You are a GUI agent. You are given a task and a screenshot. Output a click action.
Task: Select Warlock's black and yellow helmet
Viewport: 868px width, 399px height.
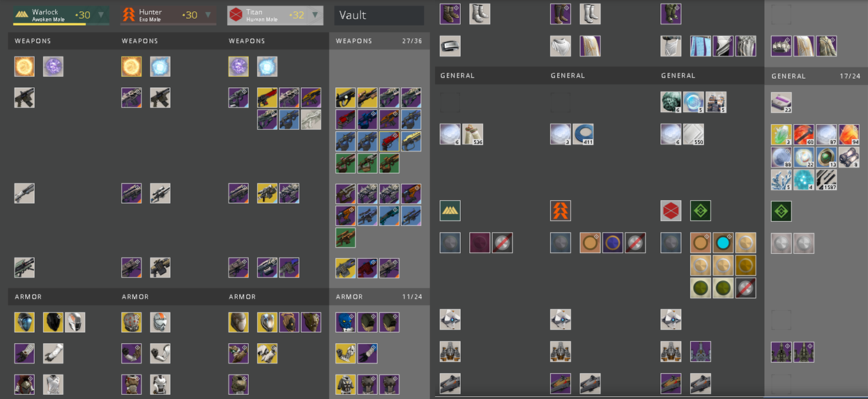pyautogui.click(x=53, y=322)
